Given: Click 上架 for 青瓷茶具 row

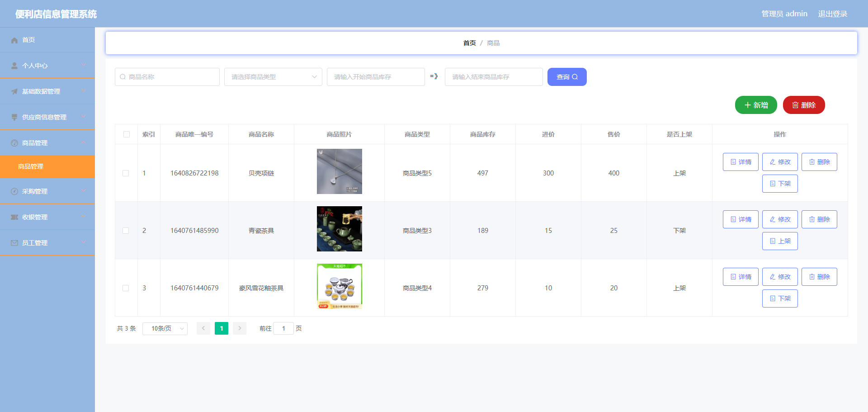Looking at the screenshot, I should tap(780, 241).
